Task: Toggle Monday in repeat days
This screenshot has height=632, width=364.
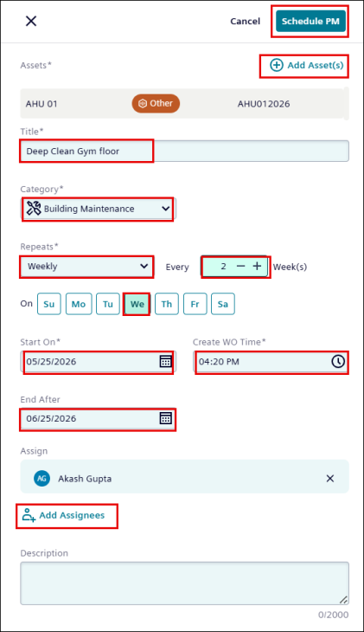Action: 79,304
